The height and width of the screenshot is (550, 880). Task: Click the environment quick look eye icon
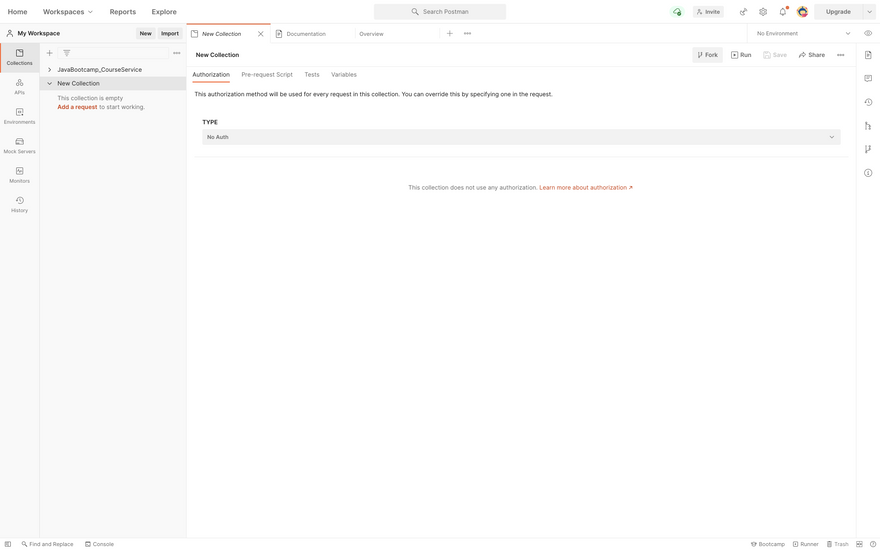click(868, 33)
